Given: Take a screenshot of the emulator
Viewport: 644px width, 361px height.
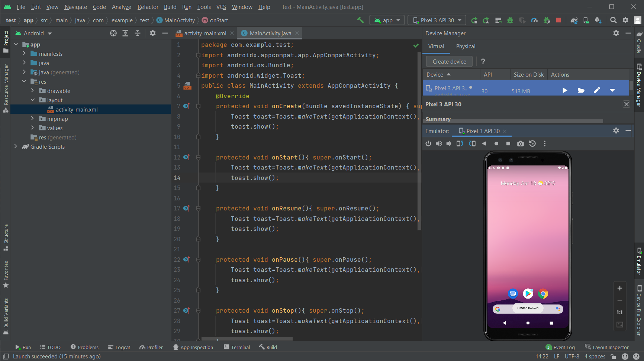Looking at the screenshot, I should [521, 144].
